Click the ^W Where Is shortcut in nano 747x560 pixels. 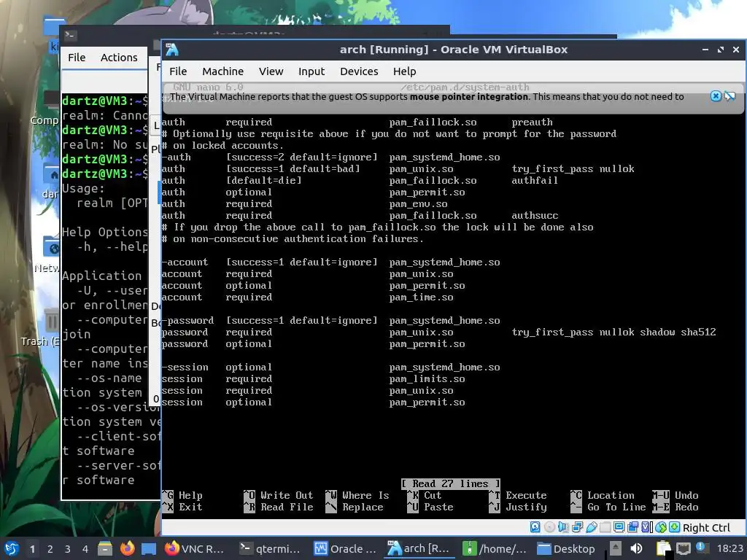pyautogui.click(x=357, y=496)
